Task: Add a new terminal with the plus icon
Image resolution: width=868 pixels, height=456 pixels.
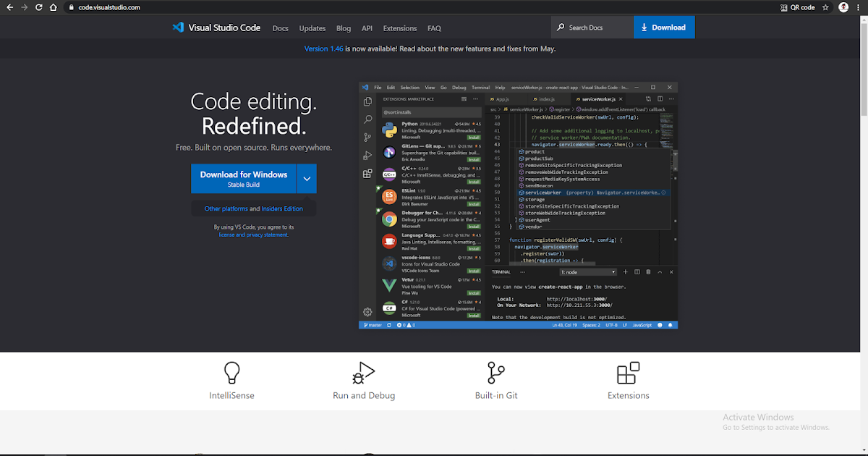Action: coord(625,271)
